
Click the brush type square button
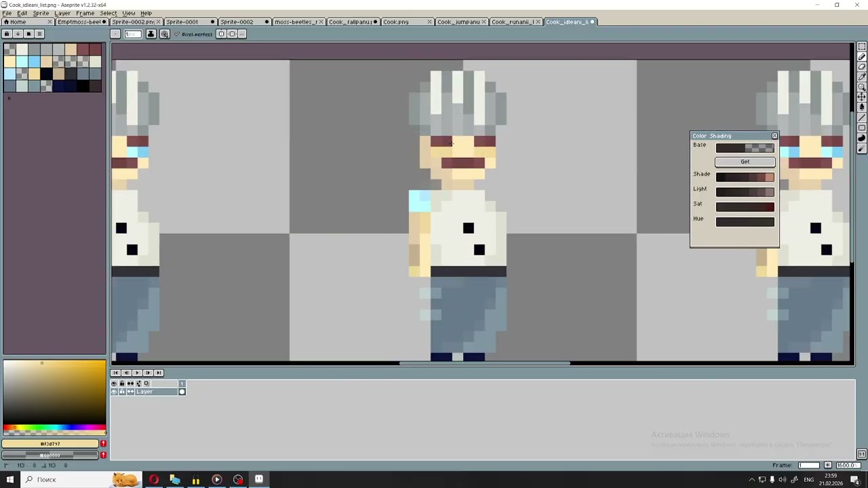tap(115, 34)
